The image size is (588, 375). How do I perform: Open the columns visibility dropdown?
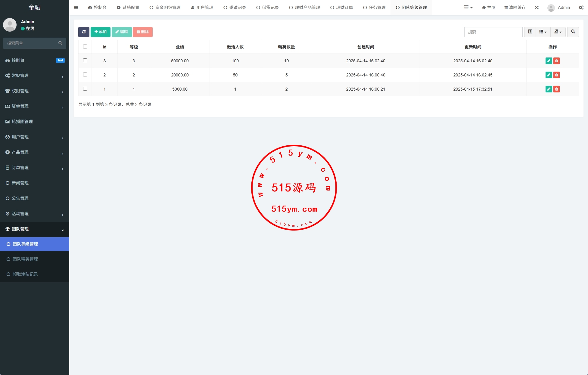pos(543,32)
